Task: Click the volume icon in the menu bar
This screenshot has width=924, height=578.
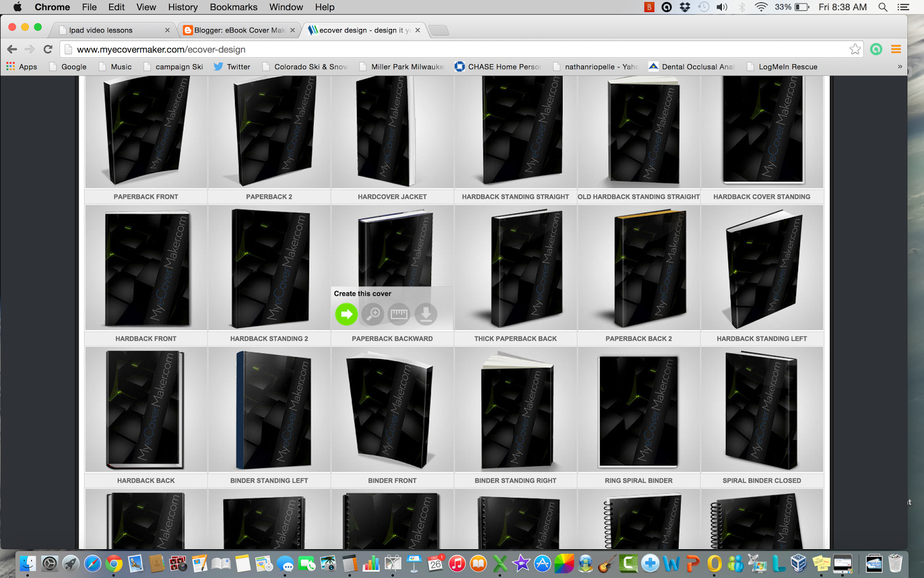Action: (x=722, y=7)
